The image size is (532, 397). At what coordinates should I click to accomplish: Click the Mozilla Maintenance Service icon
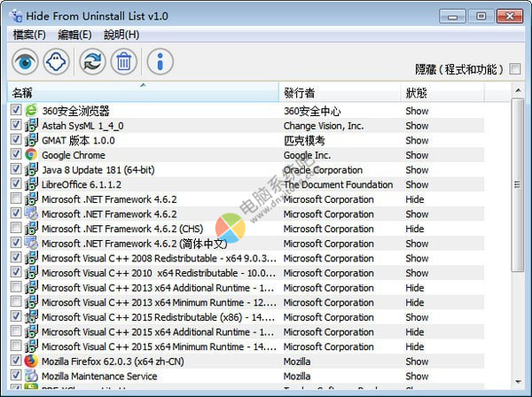pyautogui.click(x=31, y=376)
